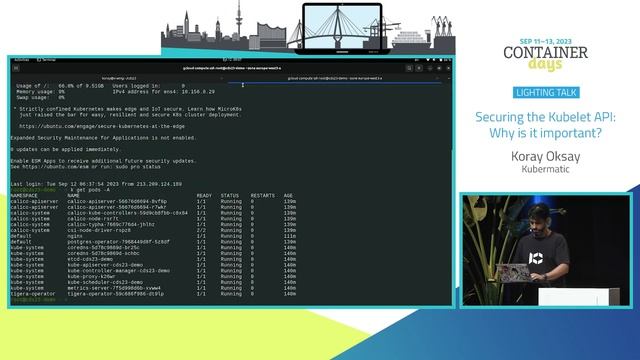Click the kube-scheduler-cds23-demo pod name
The width and height of the screenshot is (640, 360).
[105, 282]
